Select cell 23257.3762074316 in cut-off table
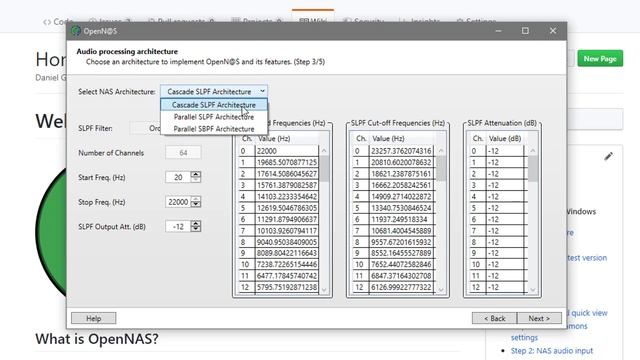640x360 pixels. 401,151
